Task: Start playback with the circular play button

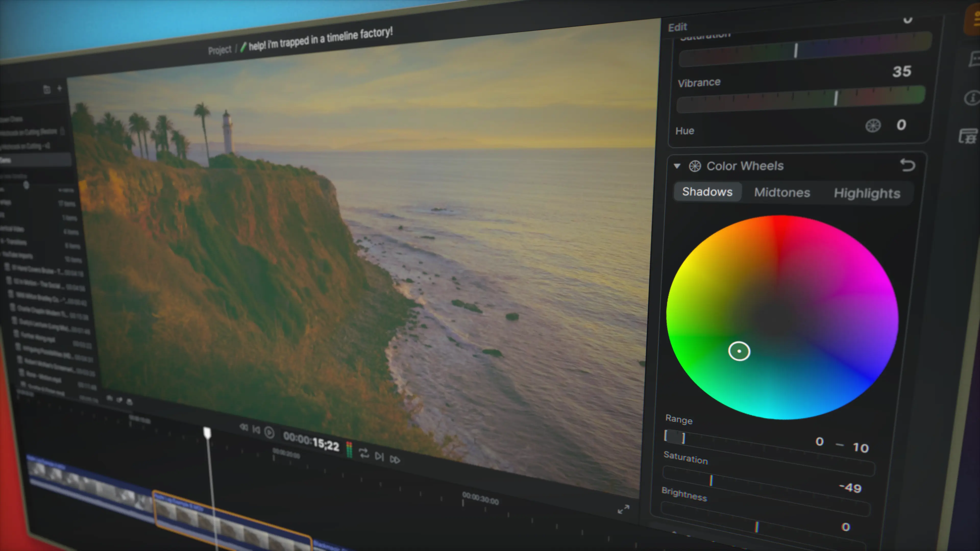Action: point(269,433)
